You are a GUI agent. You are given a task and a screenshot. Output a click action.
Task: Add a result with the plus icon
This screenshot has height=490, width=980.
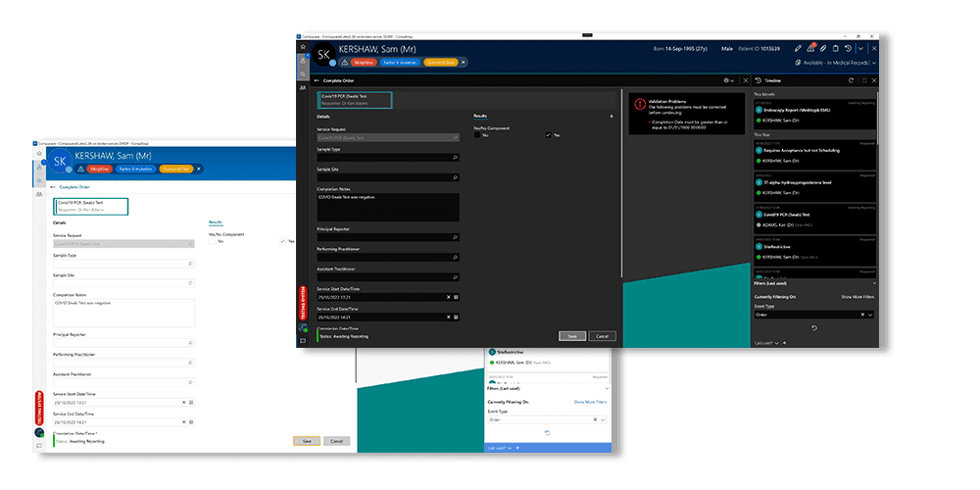(x=612, y=117)
